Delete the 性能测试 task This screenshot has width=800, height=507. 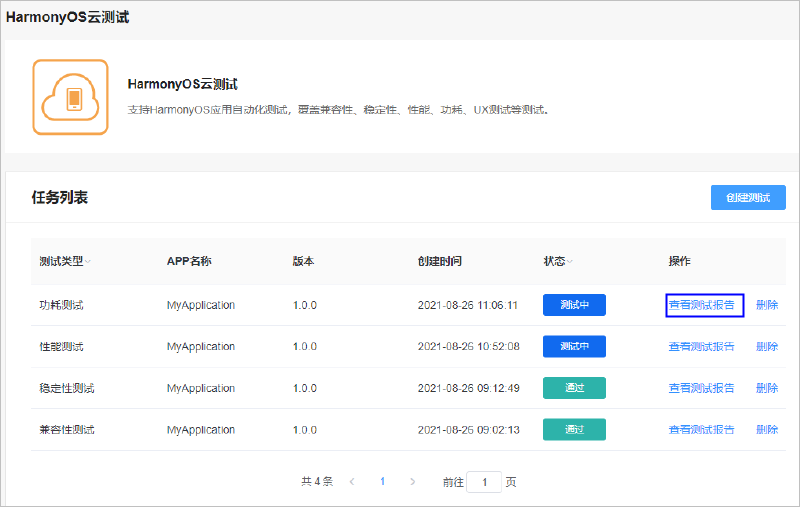point(767,347)
